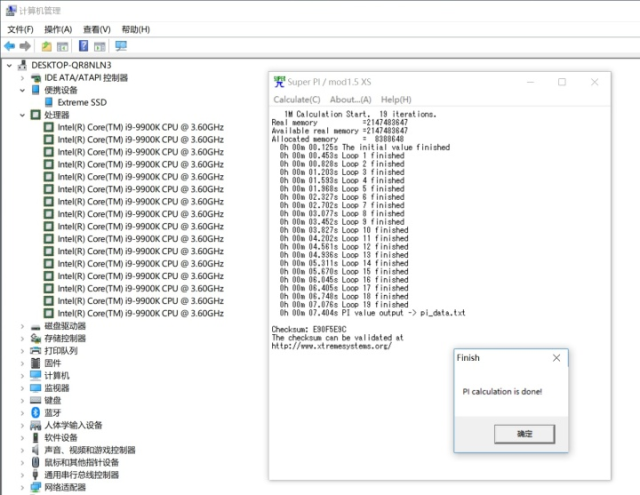Click the blue Help question-mark toolbar icon
Screen dimensions: 640x495
[x=83, y=46]
